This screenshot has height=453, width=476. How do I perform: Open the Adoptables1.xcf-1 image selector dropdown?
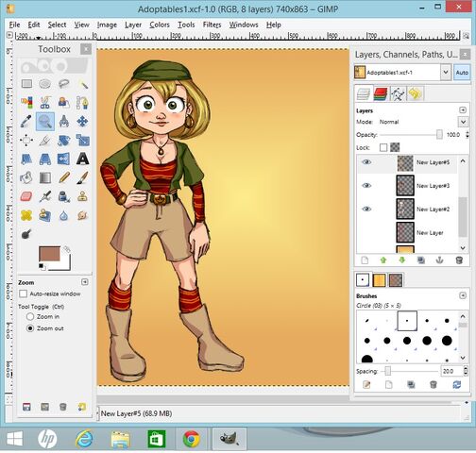coord(446,73)
